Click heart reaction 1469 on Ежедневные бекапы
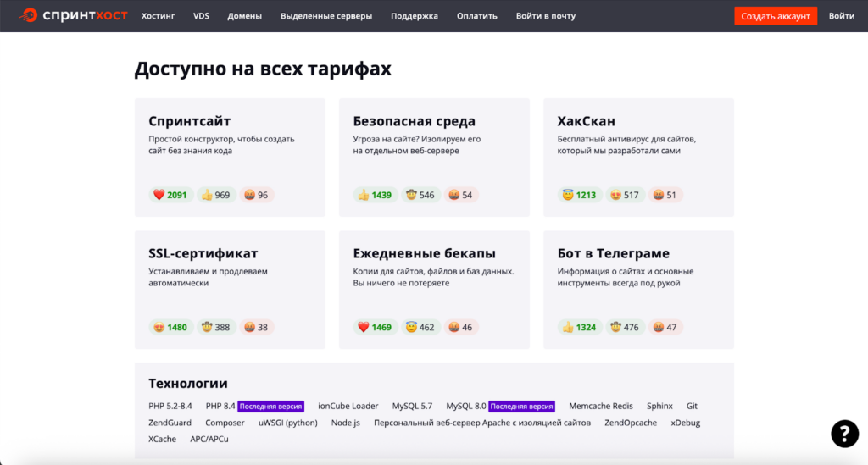 [375, 327]
